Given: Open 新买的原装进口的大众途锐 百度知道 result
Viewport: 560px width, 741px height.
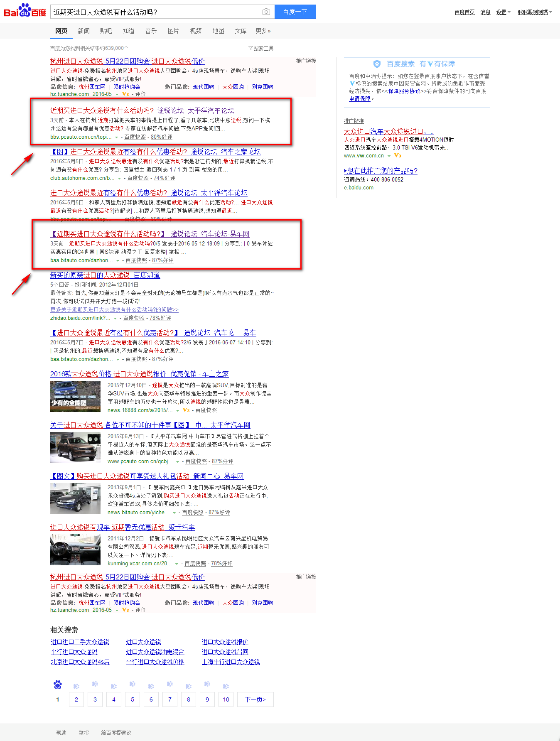Looking at the screenshot, I should click(x=105, y=275).
